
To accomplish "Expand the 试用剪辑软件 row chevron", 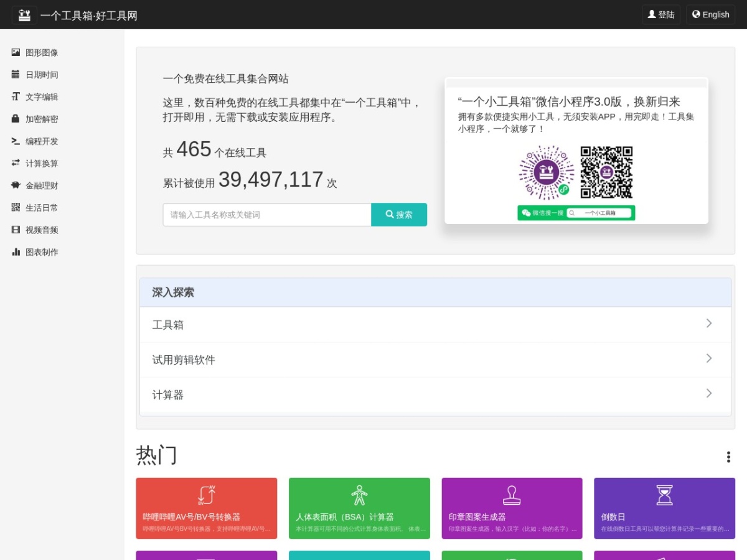I will click(x=708, y=358).
